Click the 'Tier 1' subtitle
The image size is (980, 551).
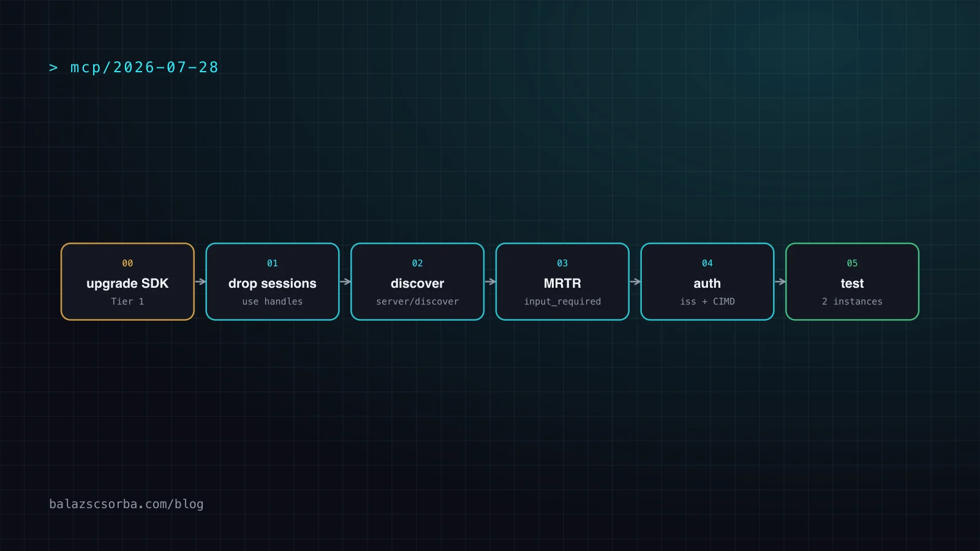[x=127, y=301]
